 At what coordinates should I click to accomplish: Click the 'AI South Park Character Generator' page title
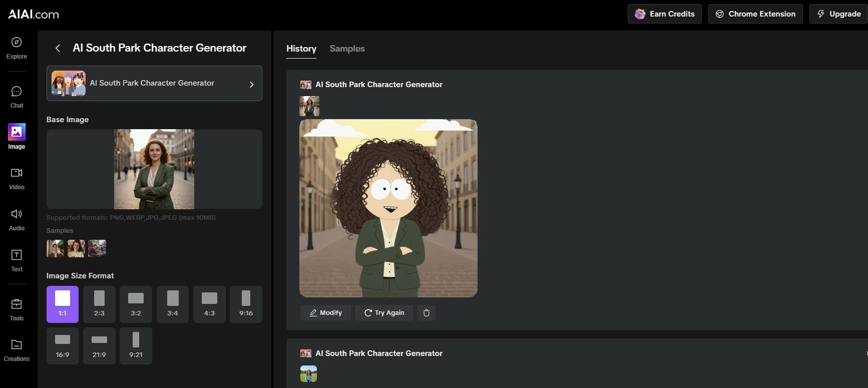coord(160,48)
